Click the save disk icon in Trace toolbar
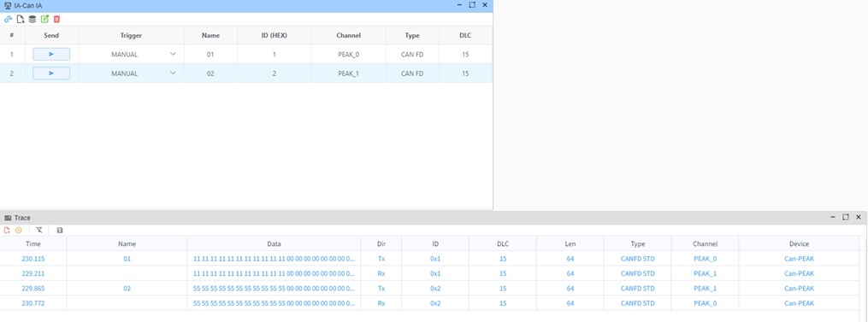 60,230
